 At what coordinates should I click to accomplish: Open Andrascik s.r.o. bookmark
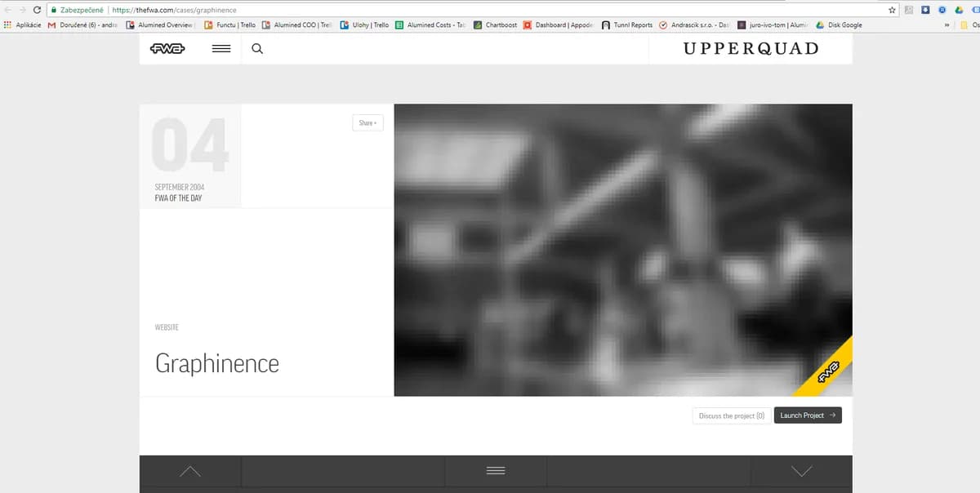click(x=695, y=25)
